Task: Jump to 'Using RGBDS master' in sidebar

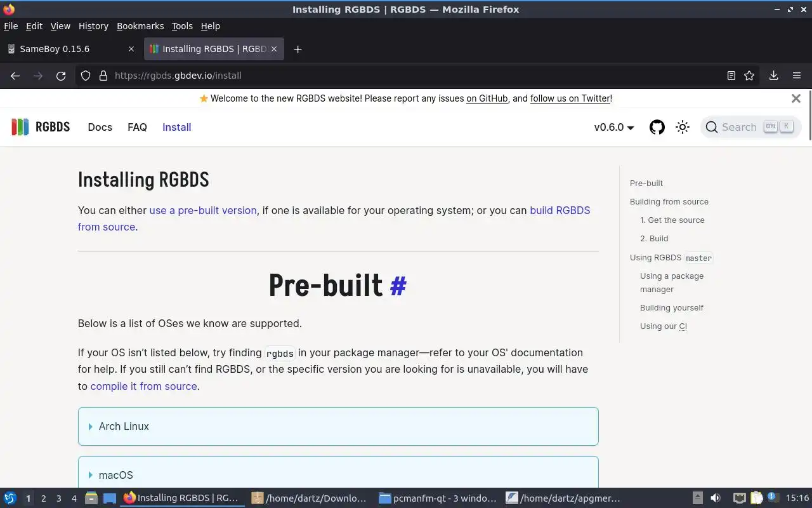Action: (x=672, y=257)
